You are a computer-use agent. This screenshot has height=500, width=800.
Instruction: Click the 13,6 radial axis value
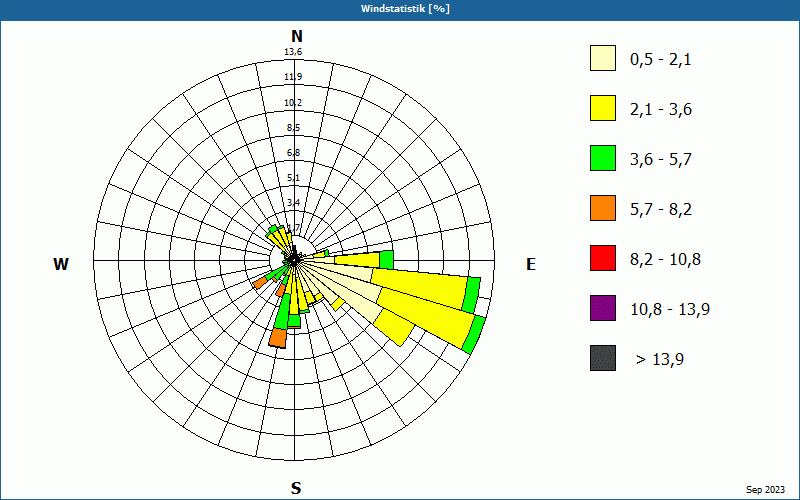(293, 52)
